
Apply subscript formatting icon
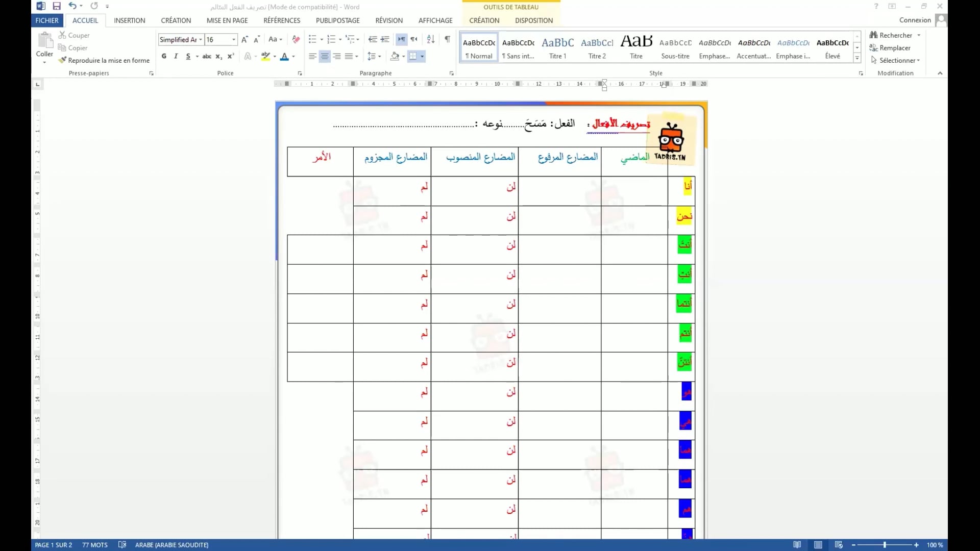(x=218, y=56)
